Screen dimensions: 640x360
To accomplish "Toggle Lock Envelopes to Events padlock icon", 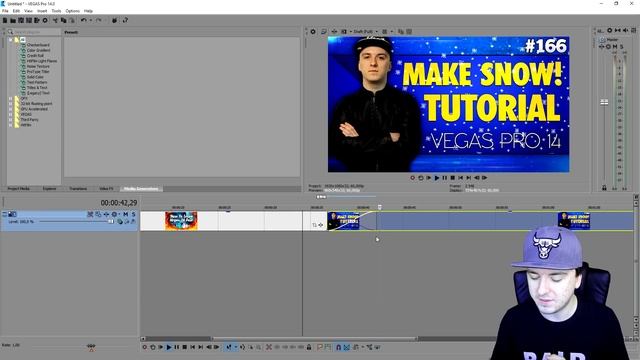I will [309, 347].
